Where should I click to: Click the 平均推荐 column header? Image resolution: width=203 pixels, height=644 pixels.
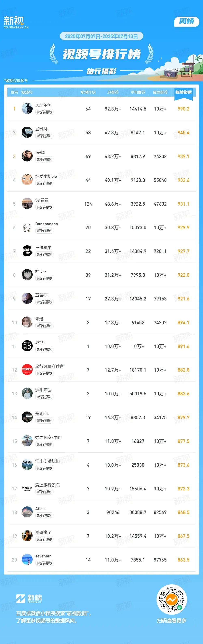[x=138, y=92]
